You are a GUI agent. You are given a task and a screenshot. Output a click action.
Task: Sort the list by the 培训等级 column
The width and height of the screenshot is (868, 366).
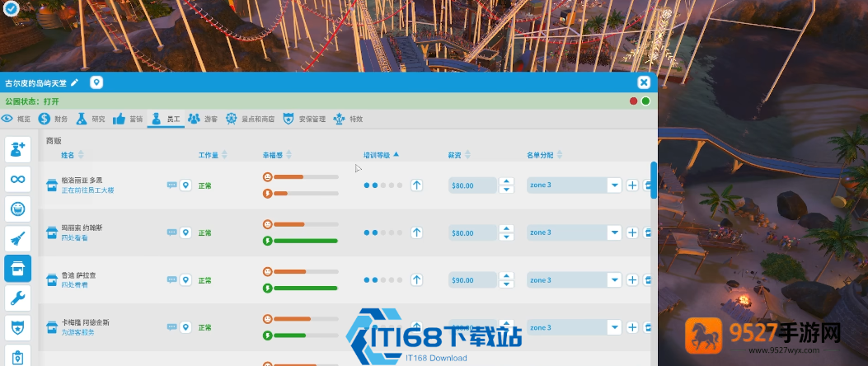(x=381, y=155)
